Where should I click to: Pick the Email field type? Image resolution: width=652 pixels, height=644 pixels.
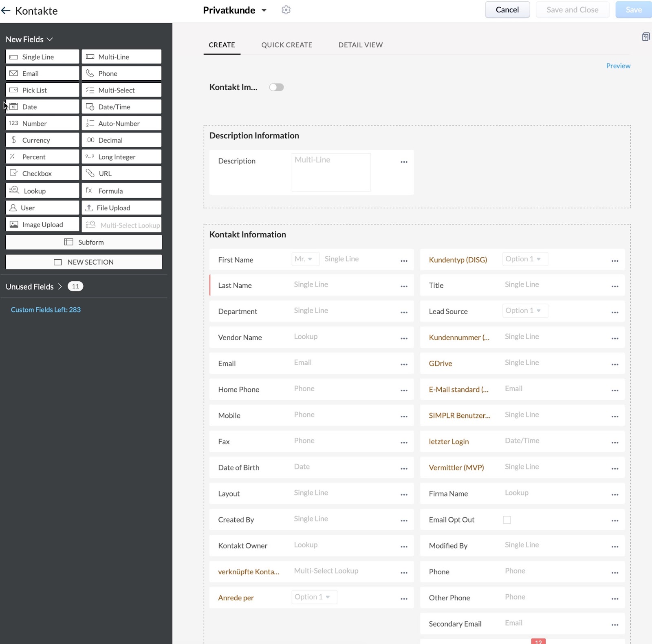pos(42,73)
